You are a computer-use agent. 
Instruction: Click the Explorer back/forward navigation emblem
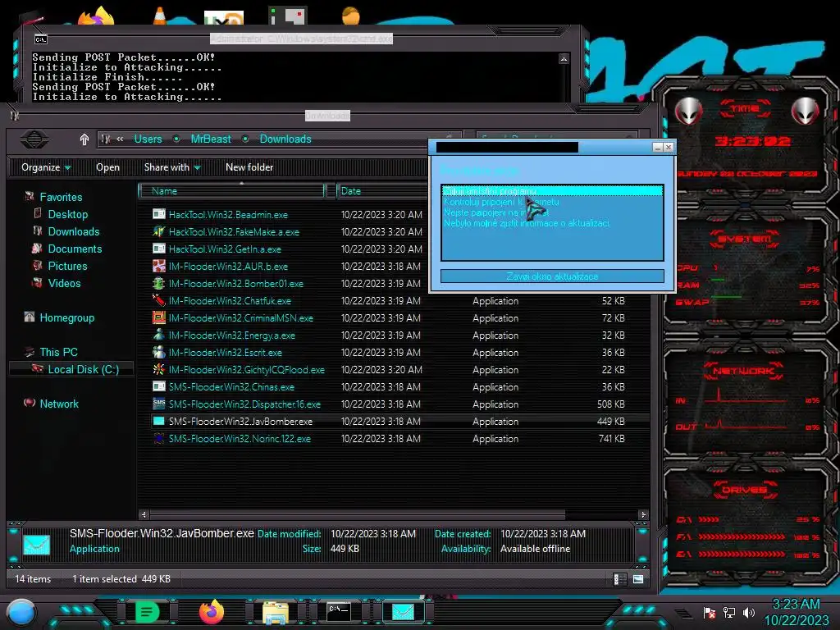pos(34,139)
